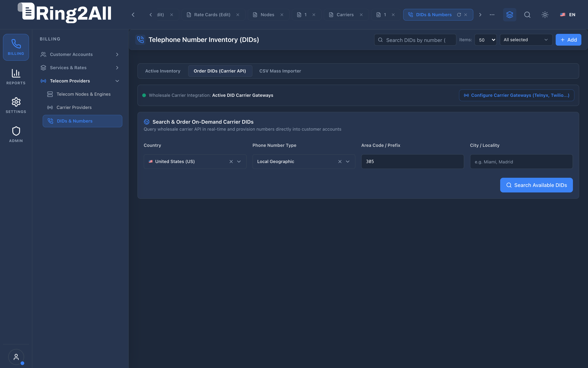Image resolution: width=588 pixels, height=368 pixels.
Task: Open the Active Inventory tab
Action: 163,71
